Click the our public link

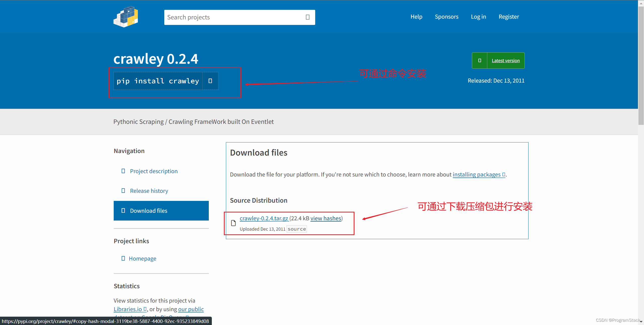point(191,309)
